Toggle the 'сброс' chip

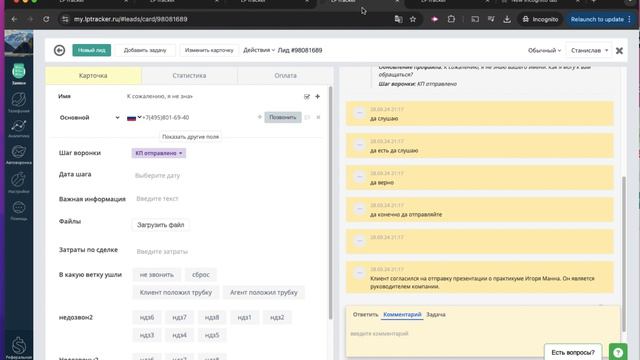click(201, 275)
